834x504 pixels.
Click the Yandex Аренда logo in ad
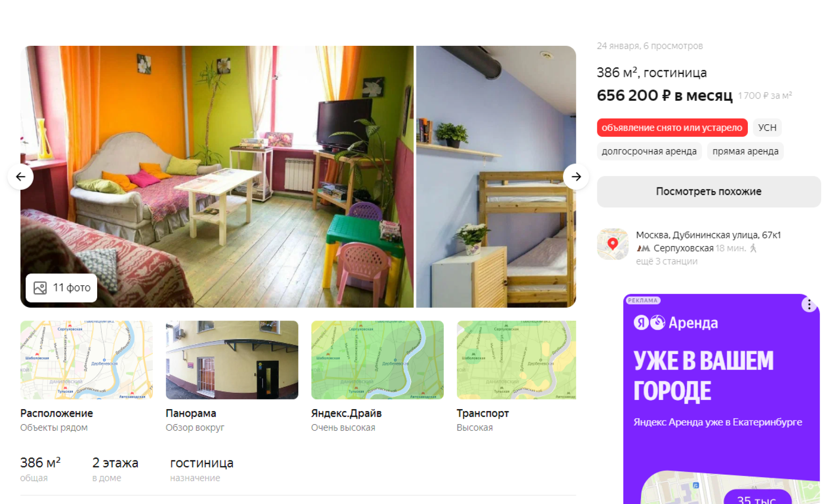tap(676, 323)
